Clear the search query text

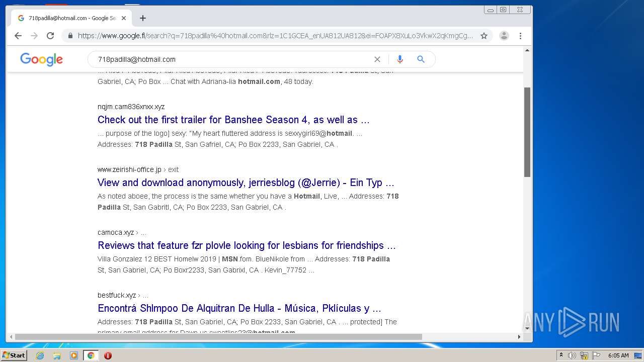(x=377, y=59)
